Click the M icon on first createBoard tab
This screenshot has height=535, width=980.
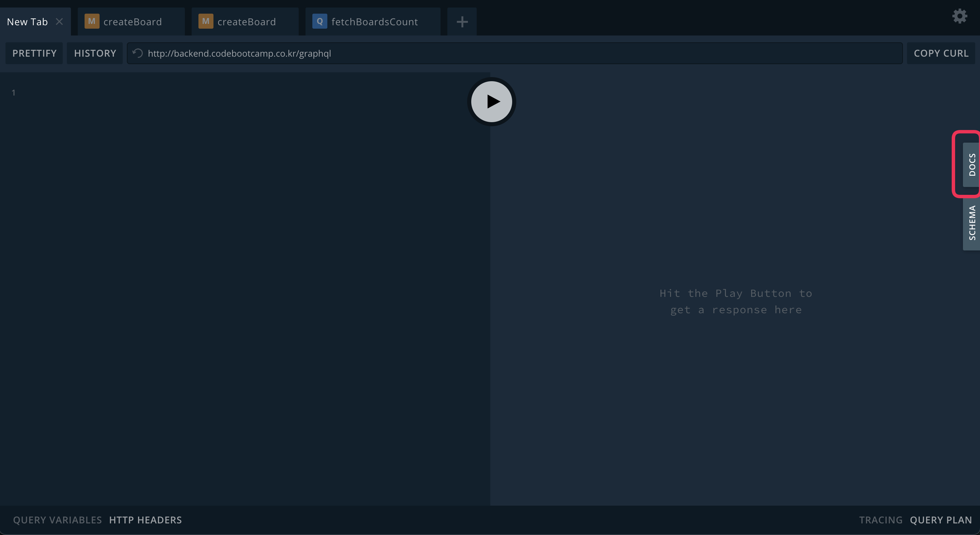[92, 21]
